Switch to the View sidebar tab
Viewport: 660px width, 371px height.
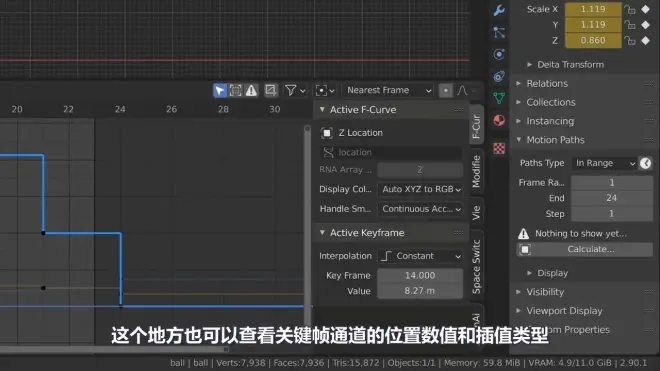tap(476, 213)
